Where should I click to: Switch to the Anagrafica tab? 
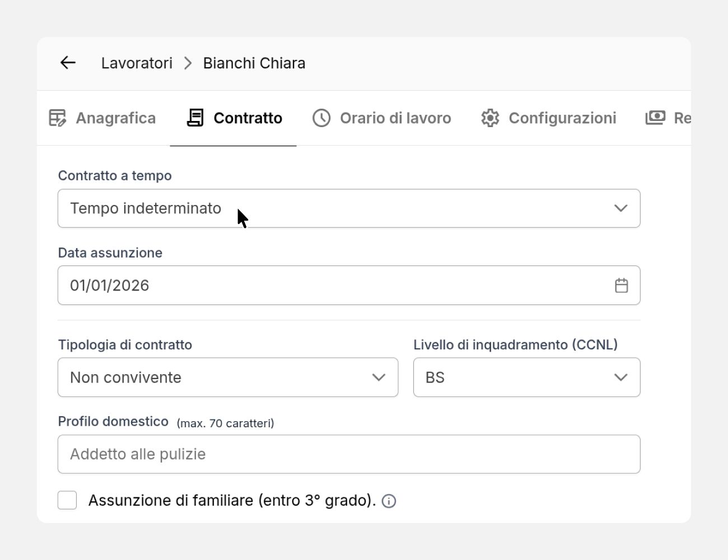point(115,118)
